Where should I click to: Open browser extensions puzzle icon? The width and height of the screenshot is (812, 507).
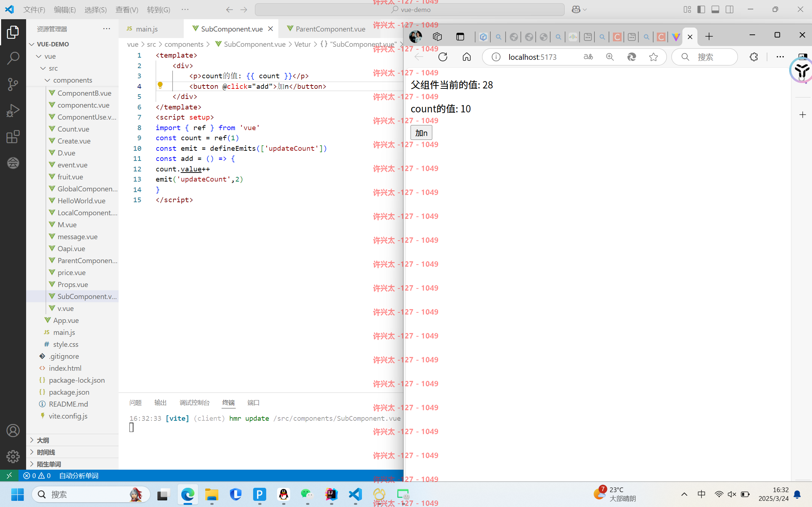tap(754, 57)
